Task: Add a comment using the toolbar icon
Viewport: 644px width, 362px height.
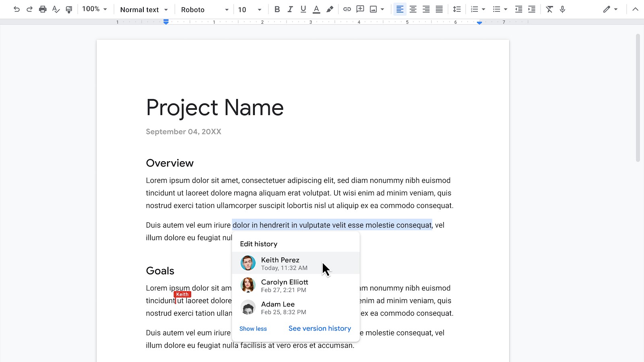Action: point(360,9)
